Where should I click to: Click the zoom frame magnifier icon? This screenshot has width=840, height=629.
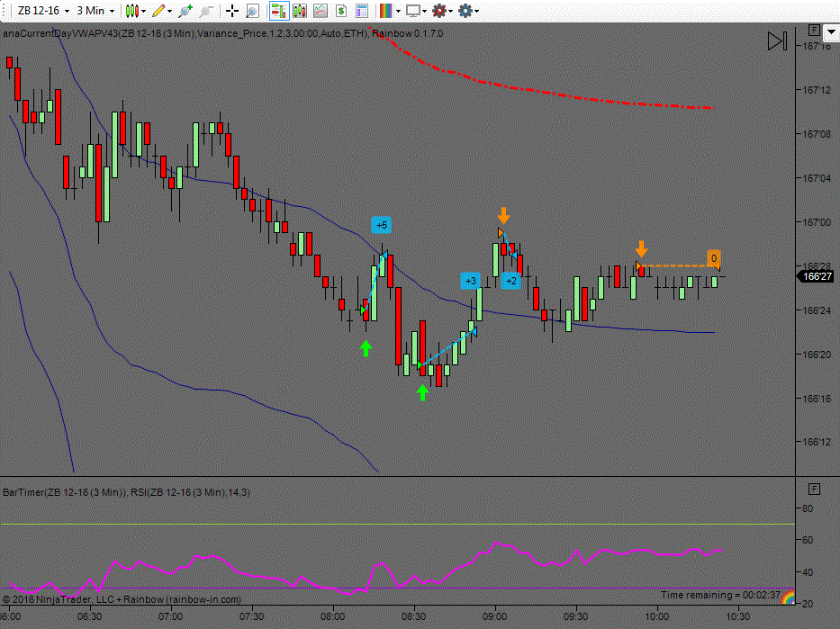click(252, 11)
